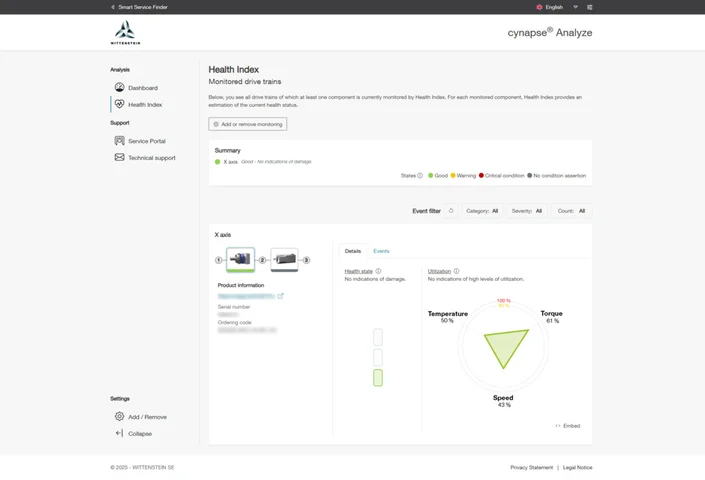
Task: Open the external link icon under Product information
Action: 281,296
